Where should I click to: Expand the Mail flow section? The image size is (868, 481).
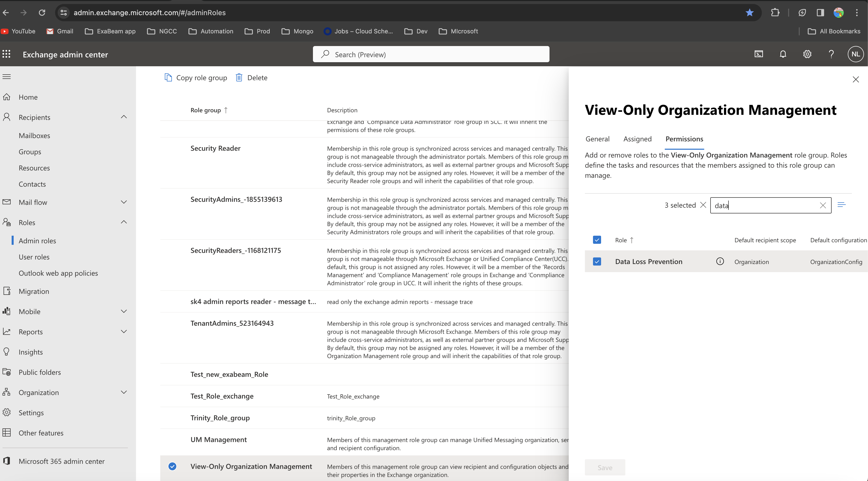[124, 202]
